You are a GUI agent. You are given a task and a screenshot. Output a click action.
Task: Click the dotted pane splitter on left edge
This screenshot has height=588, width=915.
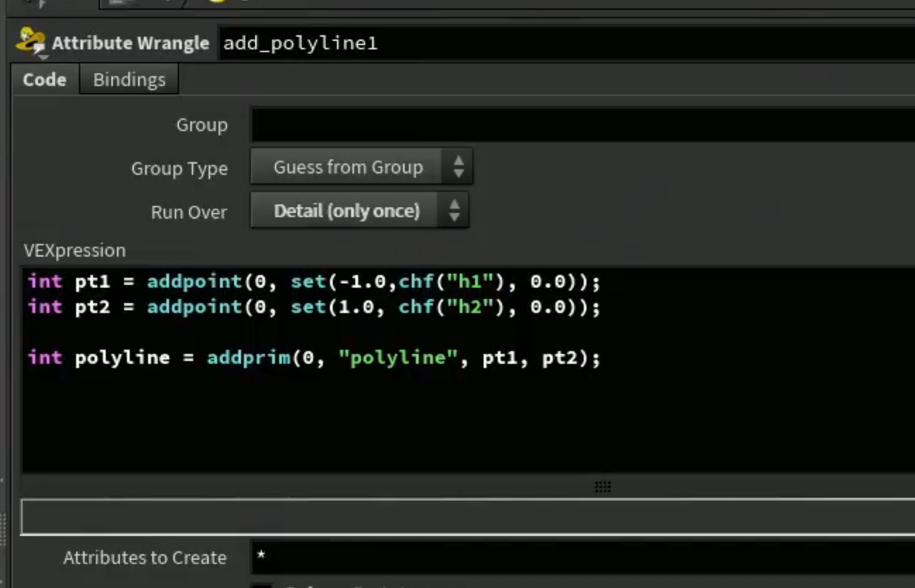(3, 530)
